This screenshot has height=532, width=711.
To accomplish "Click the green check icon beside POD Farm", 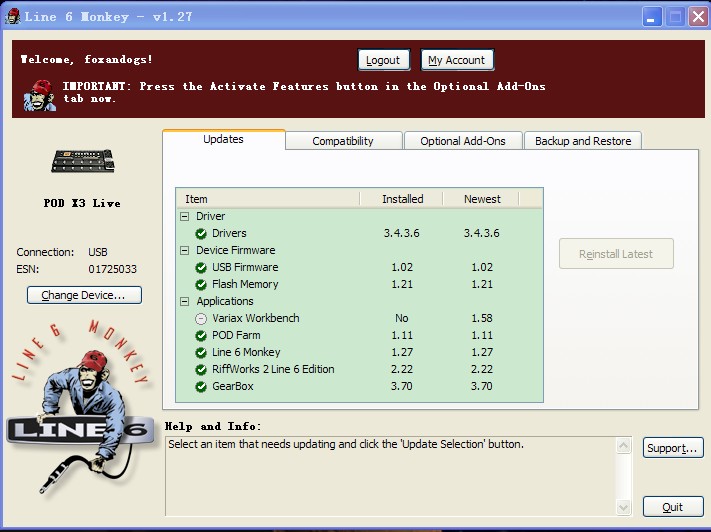I will tap(201, 336).
